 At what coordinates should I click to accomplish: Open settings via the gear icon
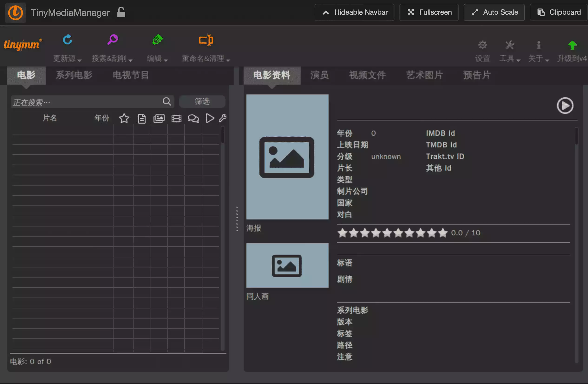pyautogui.click(x=482, y=45)
